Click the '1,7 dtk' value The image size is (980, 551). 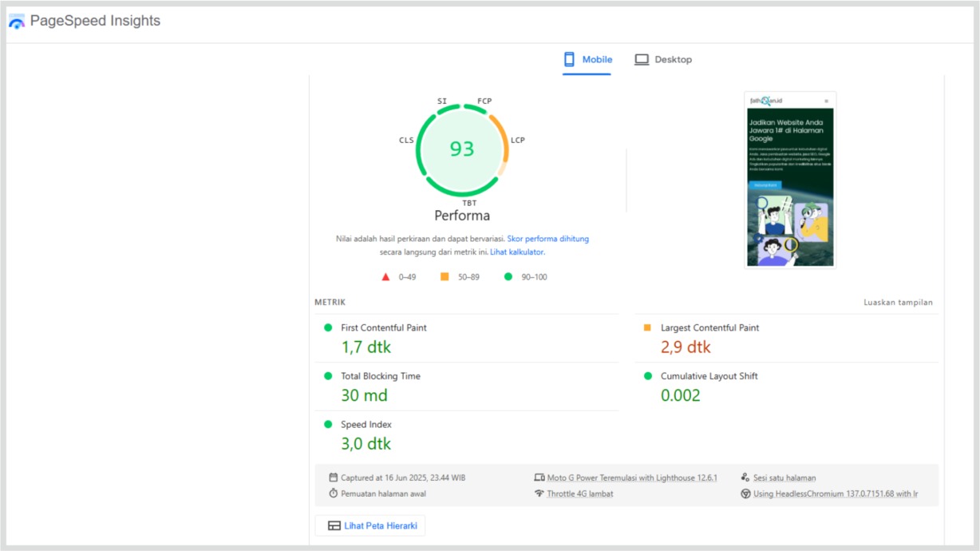(x=366, y=347)
